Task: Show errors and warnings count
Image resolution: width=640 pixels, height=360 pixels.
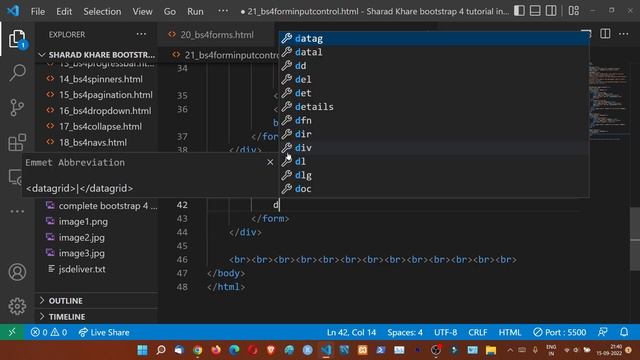Action: click(49, 332)
